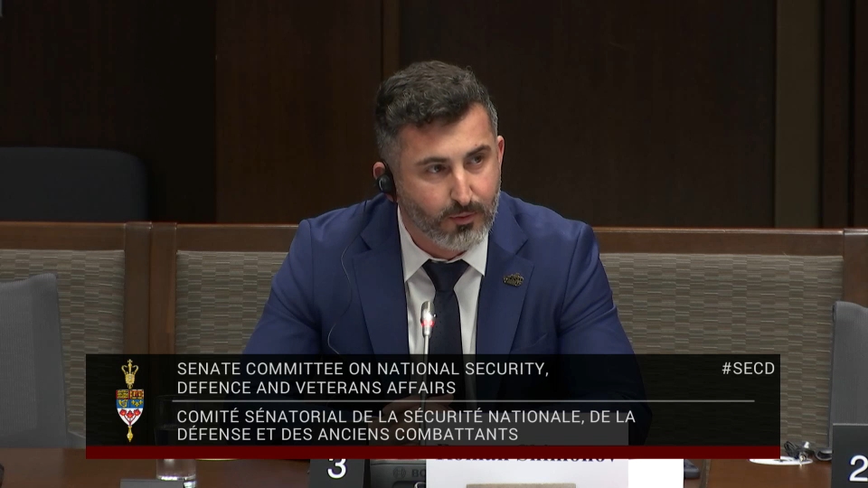868x488 pixels.
Task: Select the English committee title text
Action: (362, 378)
